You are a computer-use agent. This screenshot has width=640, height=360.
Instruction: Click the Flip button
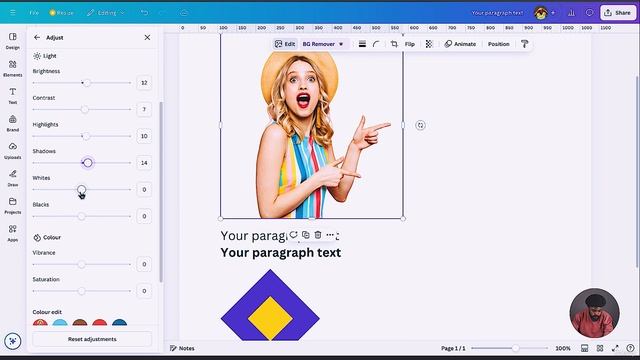click(410, 44)
